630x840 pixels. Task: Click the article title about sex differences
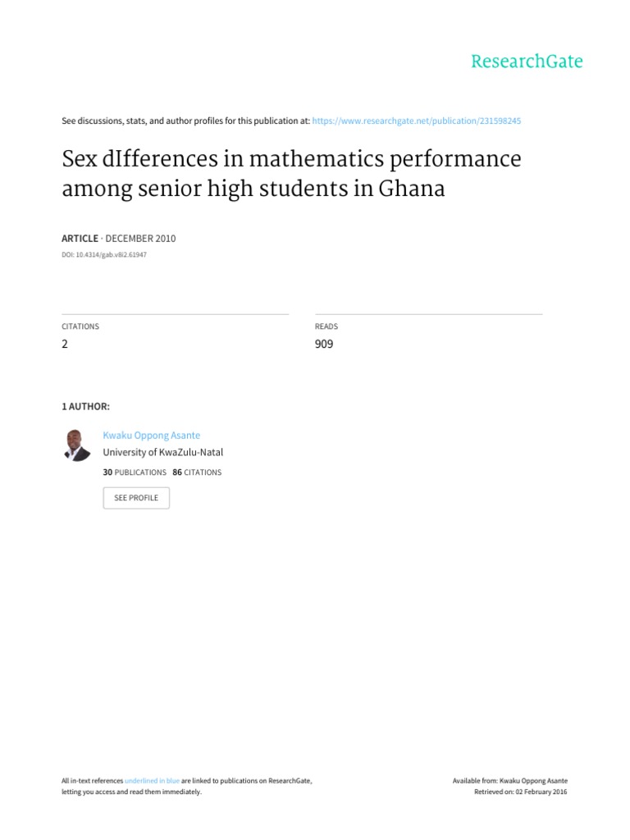(x=291, y=174)
